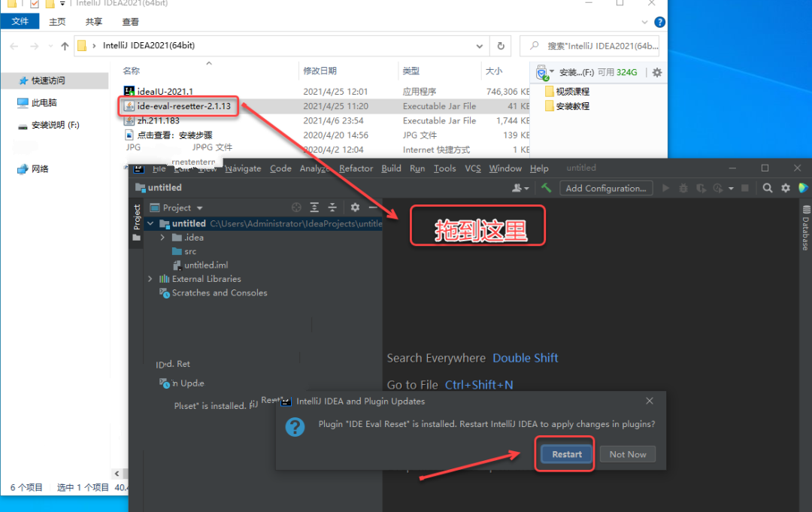Screen dimensions: 812x512
Task: Click the Explorer horizontal scrollbar left arrow
Action: (x=117, y=473)
